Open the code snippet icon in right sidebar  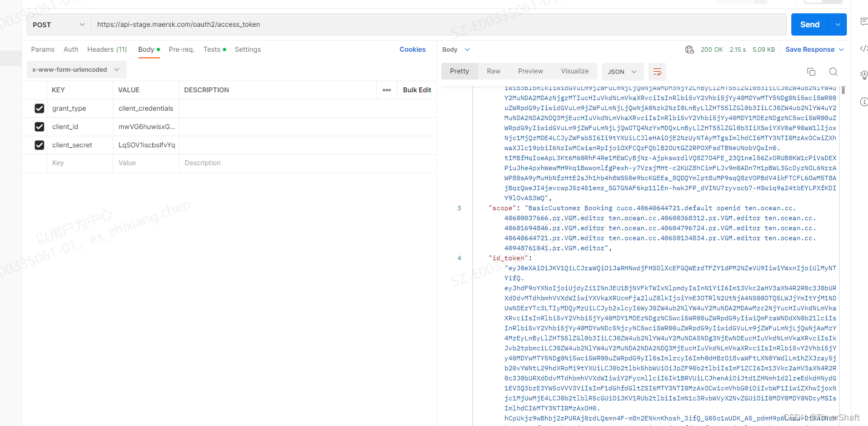864,48
